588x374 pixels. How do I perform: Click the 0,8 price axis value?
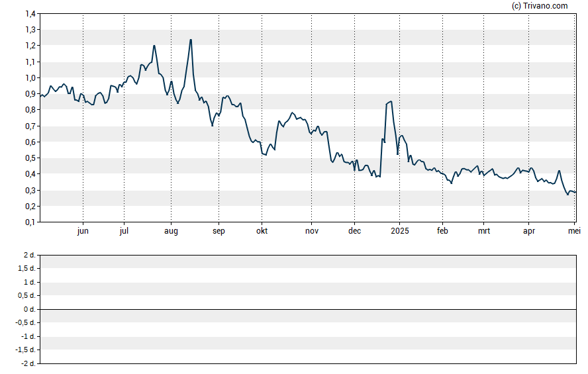pyautogui.click(x=30, y=110)
